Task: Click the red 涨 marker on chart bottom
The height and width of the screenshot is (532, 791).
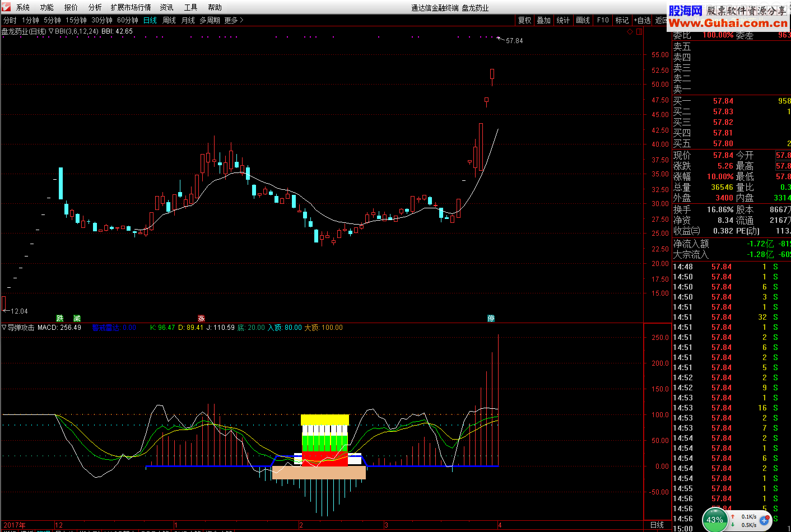Action: click(201, 318)
